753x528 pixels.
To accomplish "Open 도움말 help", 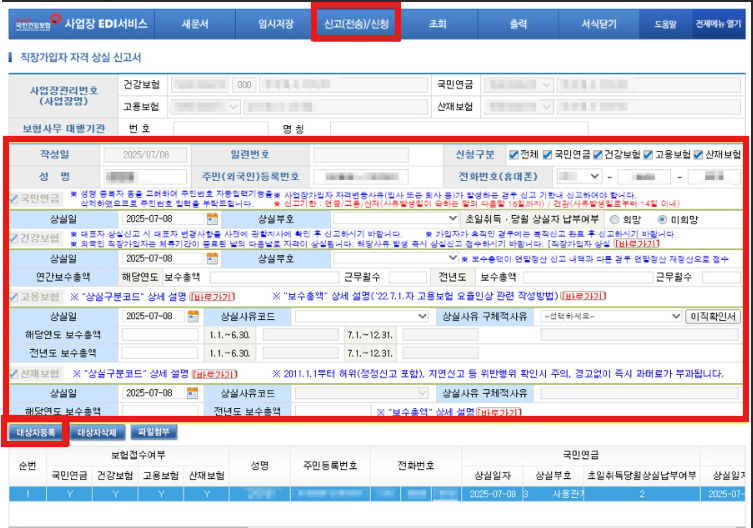I will [665, 24].
